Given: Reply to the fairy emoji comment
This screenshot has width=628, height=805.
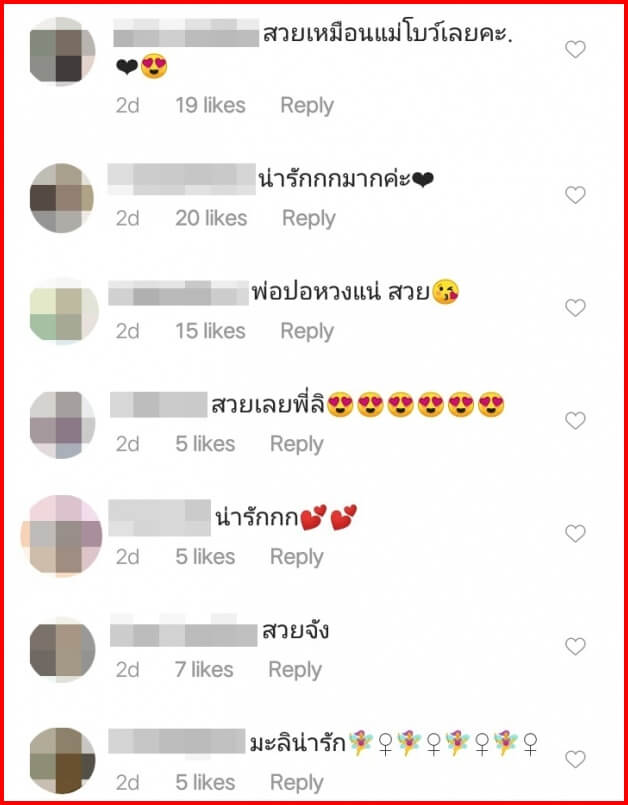Looking at the screenshot, I should coord(297,783).
